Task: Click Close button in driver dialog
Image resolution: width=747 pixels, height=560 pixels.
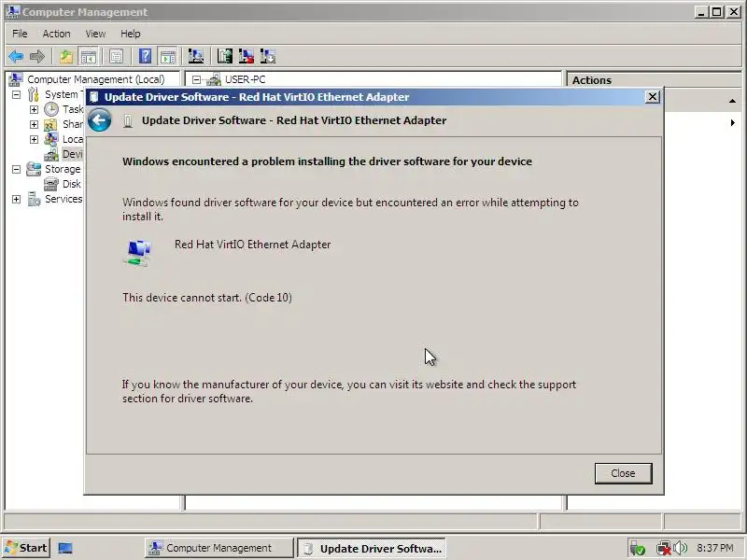Action: tap(623, 473)
